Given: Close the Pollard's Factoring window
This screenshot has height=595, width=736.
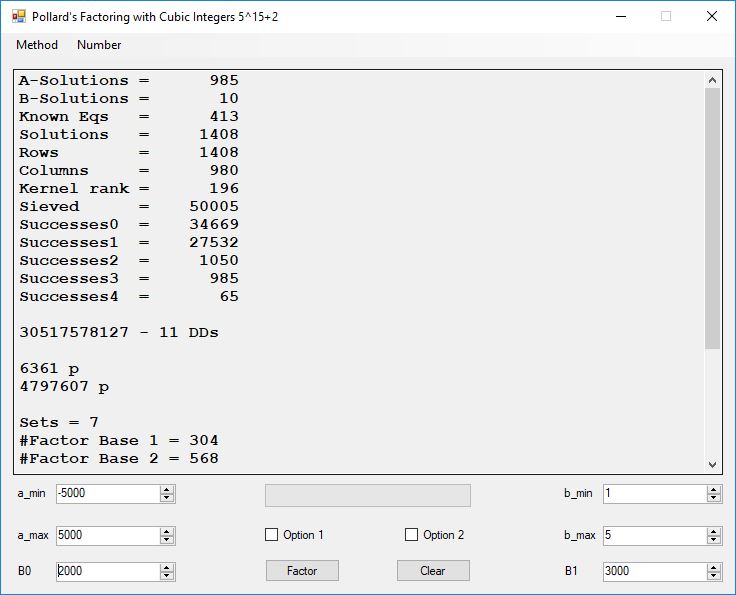Looking at the screenshot, I should pos(712,16).
